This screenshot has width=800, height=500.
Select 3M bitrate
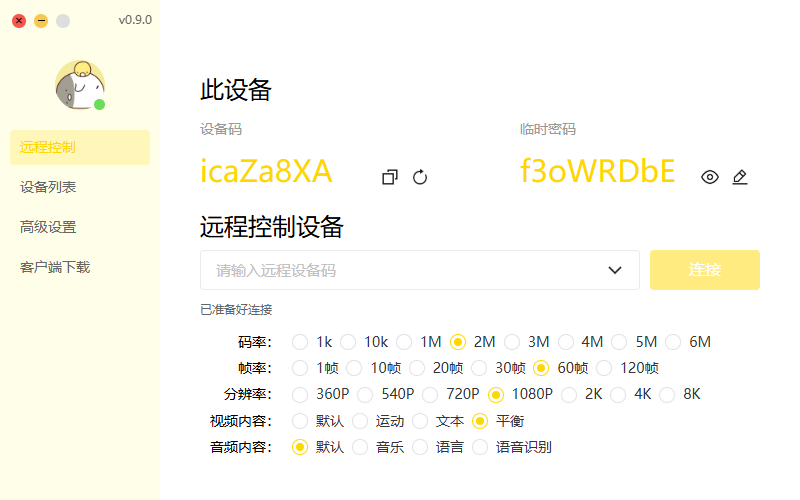click(512, 342)
